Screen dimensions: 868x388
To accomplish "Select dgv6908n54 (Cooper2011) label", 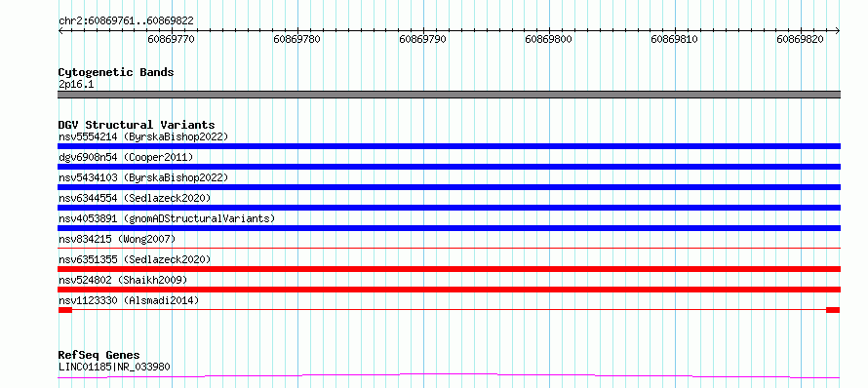I will 126,157.
